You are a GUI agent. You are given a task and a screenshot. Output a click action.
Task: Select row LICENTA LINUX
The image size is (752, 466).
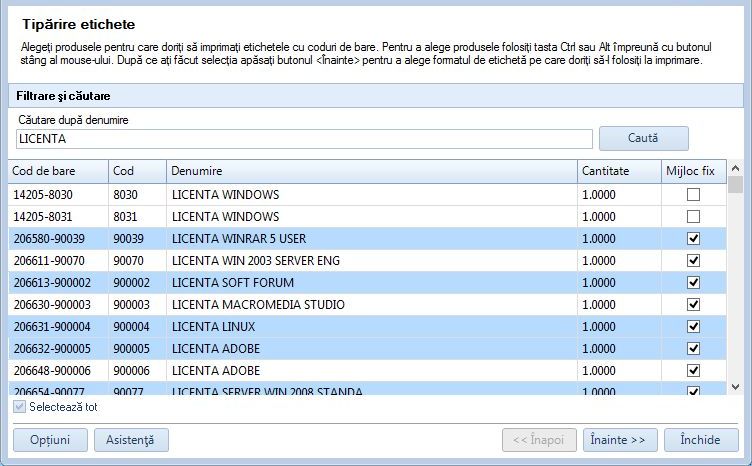coord(367,326)
